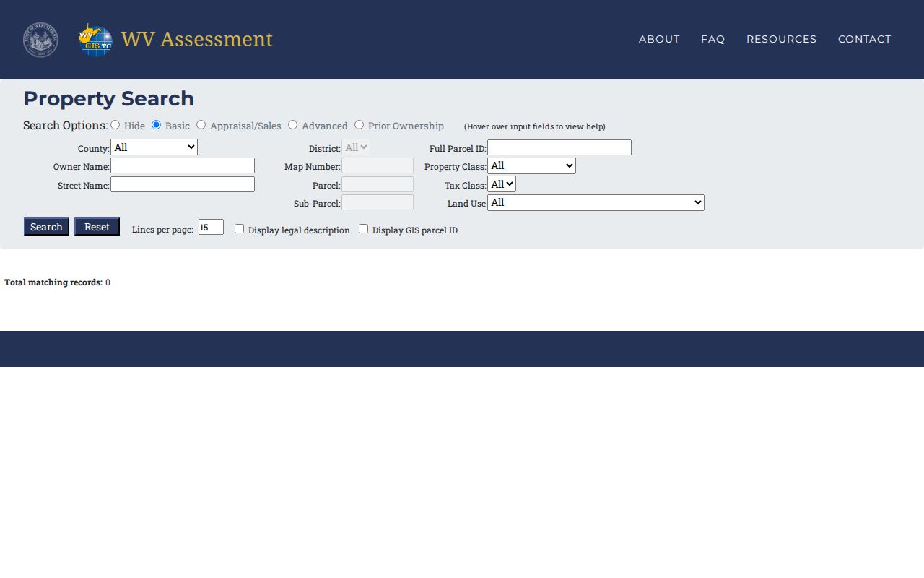
Task: Expand the Land Use dropdown
Action: click(x=596, y=203)
